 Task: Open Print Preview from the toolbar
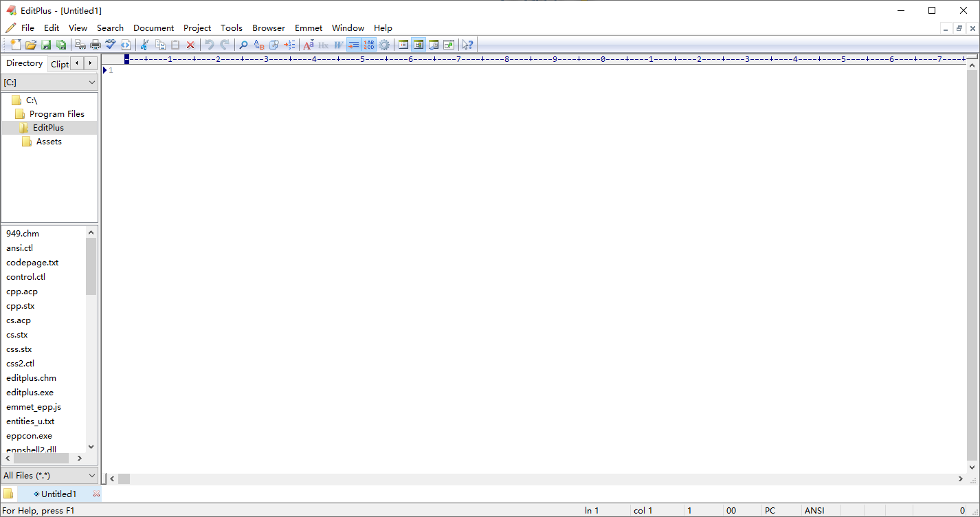coord(80,45)
